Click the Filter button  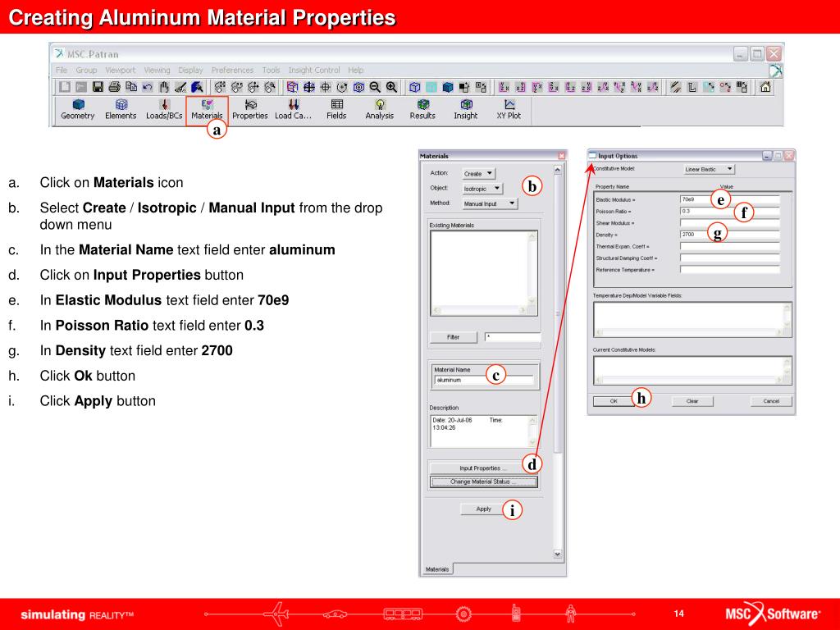click(453, 337)
